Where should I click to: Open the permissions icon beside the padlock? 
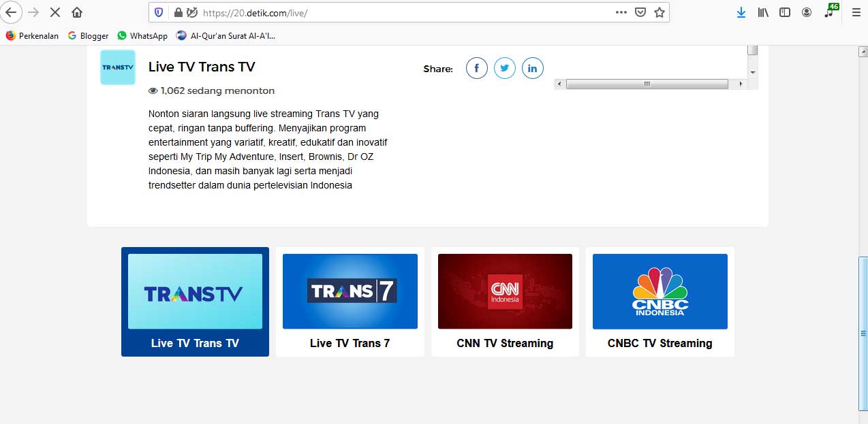(192, 12)
